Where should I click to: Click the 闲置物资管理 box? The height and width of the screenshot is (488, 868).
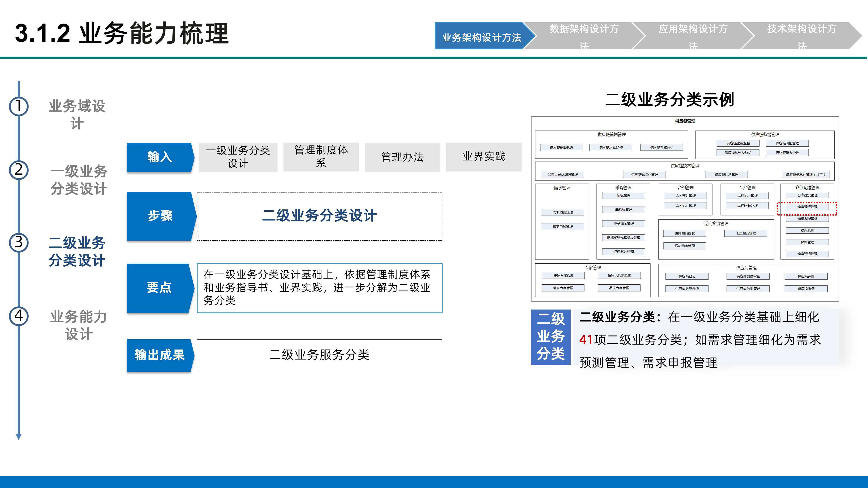pyautogui.click(x=746, y=233)
